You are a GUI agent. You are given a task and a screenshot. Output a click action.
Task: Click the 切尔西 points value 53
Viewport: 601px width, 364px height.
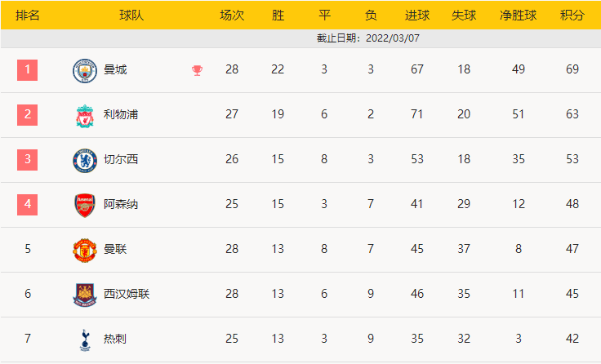(572, 159)
